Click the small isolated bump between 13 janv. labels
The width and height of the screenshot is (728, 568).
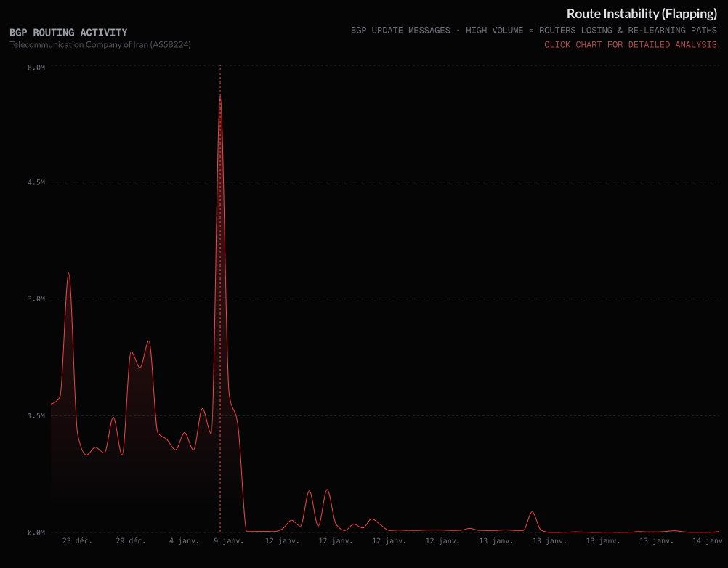click(533, 513)
